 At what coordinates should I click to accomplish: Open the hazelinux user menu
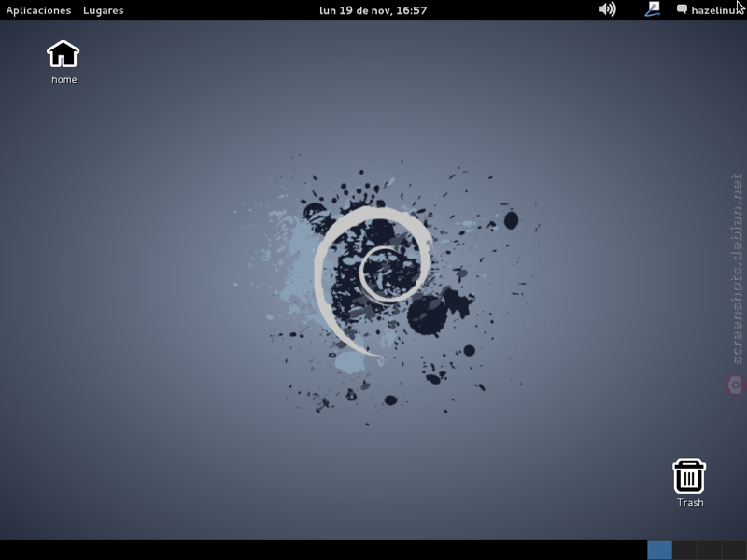click(x=718, y=10)
